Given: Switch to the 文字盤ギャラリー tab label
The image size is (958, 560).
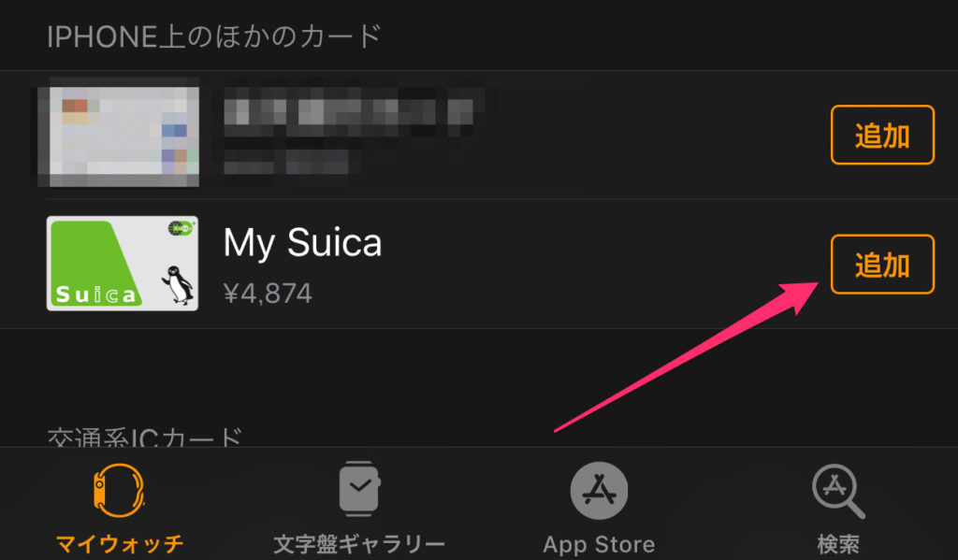Looking at the screenshot, I should click(x=359, y=543).
